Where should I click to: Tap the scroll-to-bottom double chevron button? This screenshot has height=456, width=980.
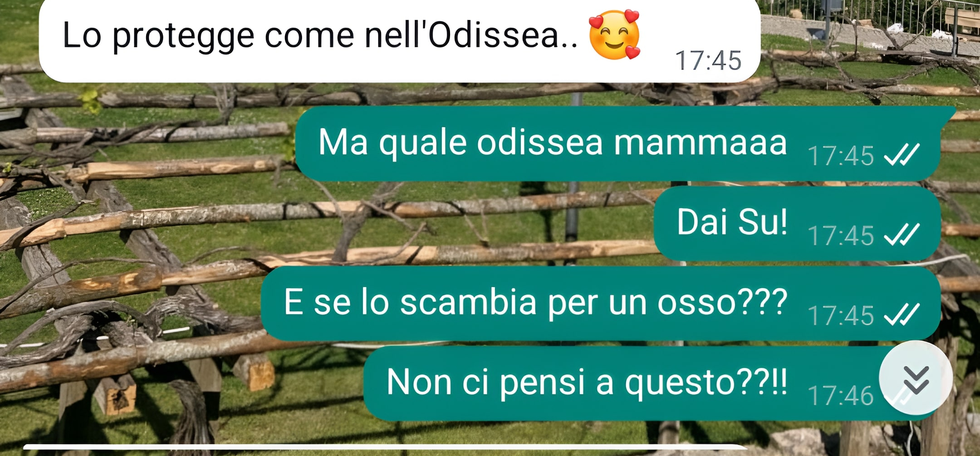[x=916, y=378]
